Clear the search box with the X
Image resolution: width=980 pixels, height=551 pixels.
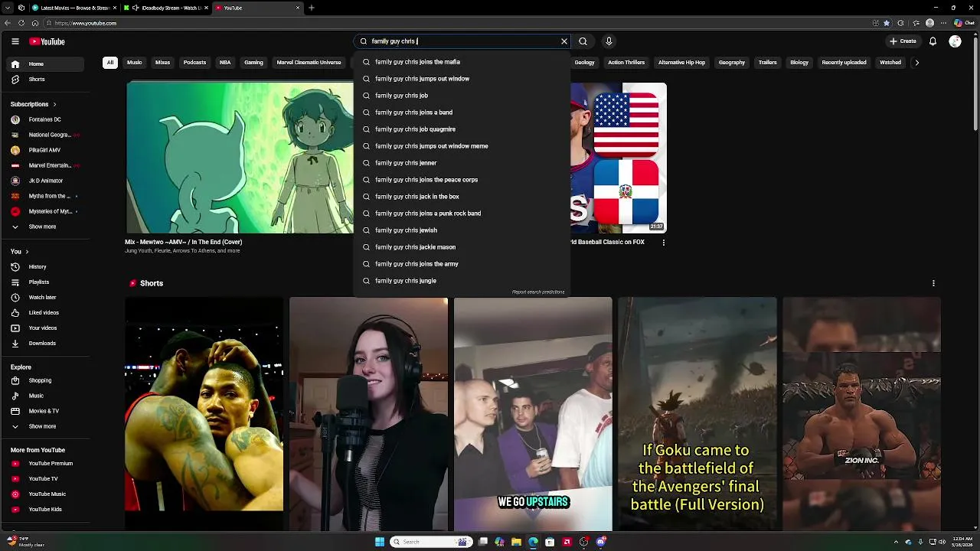[x=564, y=41]
